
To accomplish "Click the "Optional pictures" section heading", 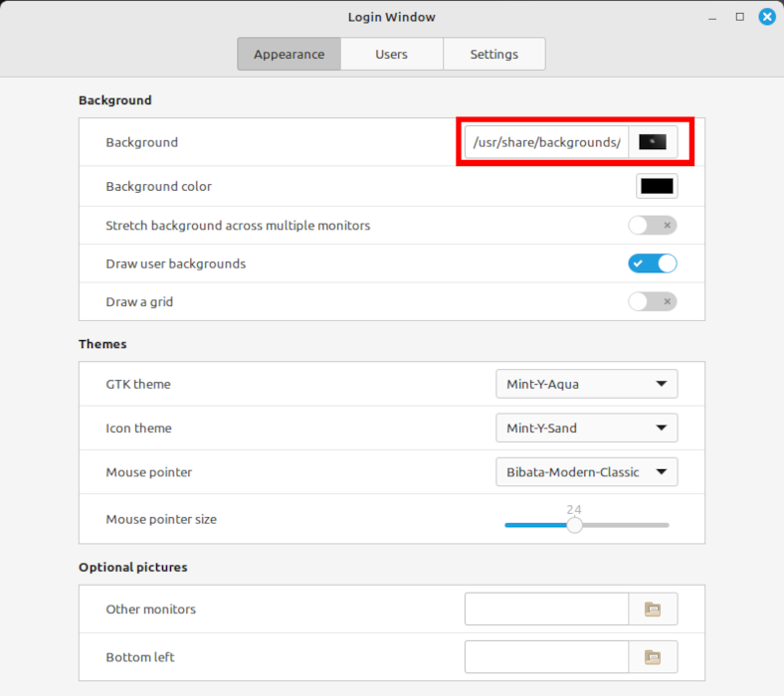I will point(133,567).
